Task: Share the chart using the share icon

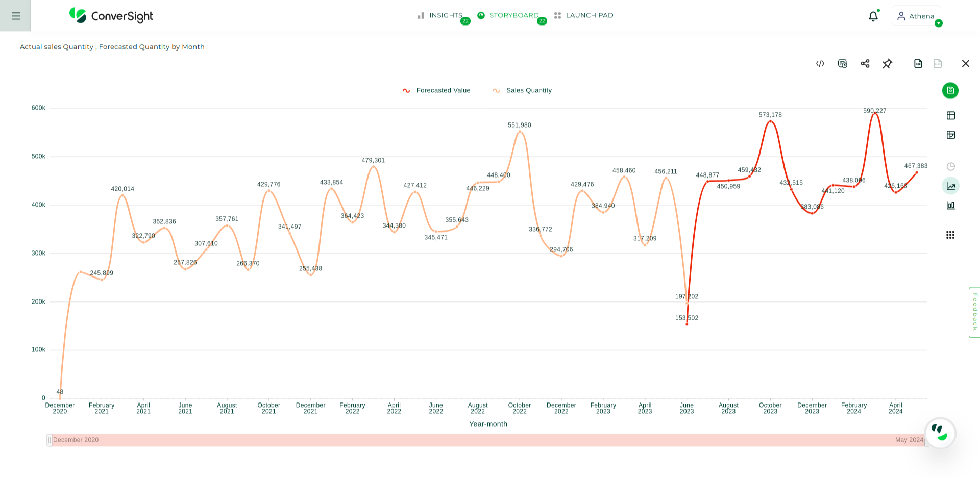Action: [x=865, y=63]
